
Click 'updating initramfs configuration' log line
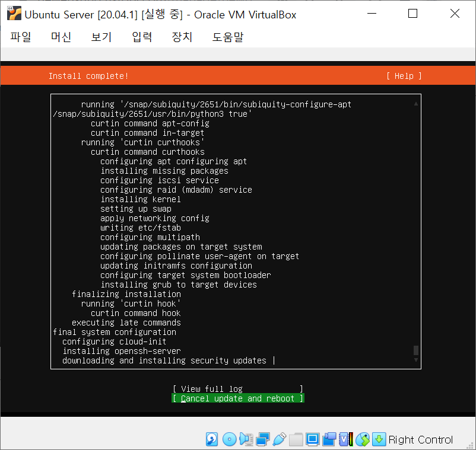click(176, 266)
